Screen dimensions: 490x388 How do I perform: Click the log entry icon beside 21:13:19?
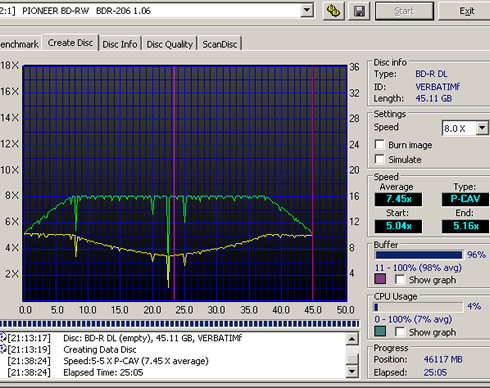[3, 349]
